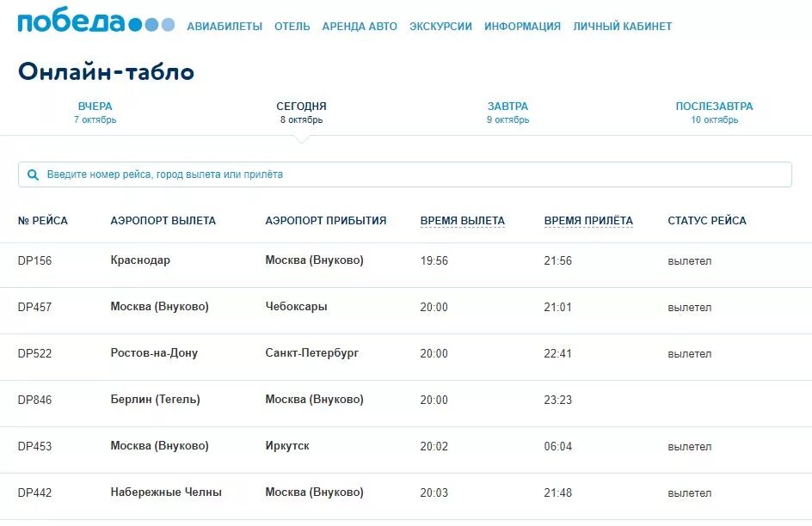Click вылетел status of flight DP522
812x526 pixels.
(x=690, y=354)
